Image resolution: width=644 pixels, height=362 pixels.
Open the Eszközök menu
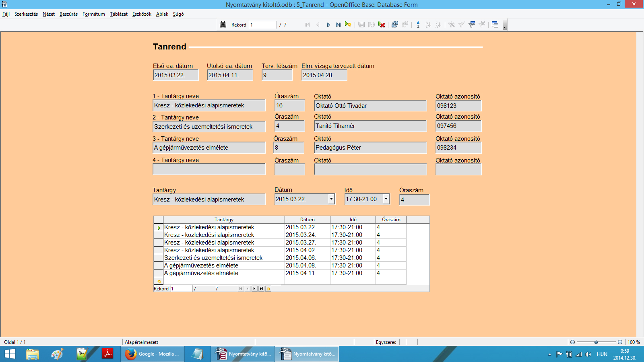coord(142,14)
